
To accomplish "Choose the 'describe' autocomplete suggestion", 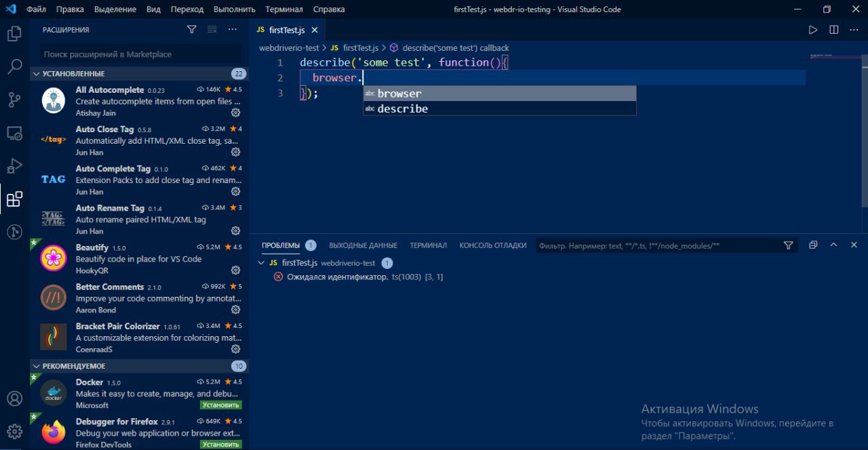I will [500, 108].
